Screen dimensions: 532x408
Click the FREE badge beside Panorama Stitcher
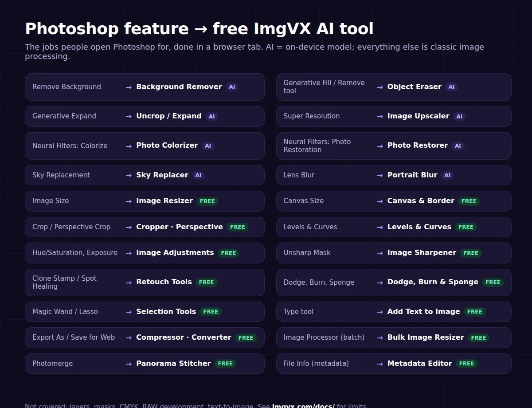point(225,364)
